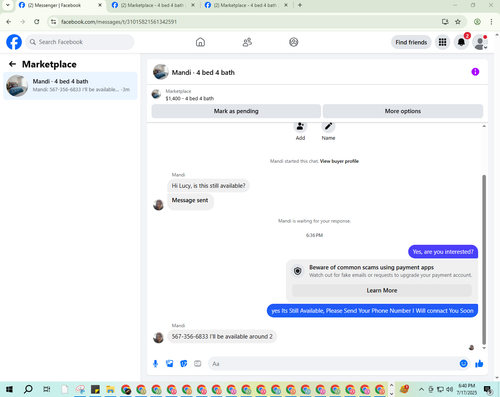The height and width of the screenshot is (397, 500).
Task: Show hidden system tray icons
Action: pos(421,389)
